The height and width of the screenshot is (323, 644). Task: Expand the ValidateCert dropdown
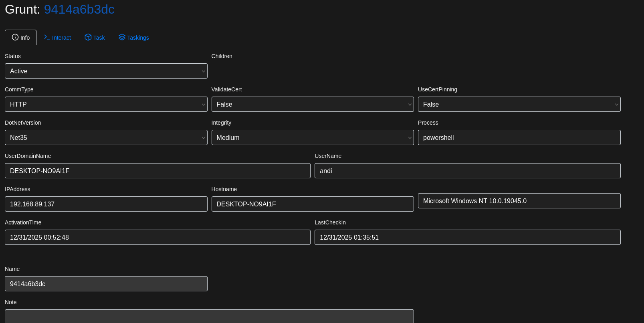tap(312, 104)
